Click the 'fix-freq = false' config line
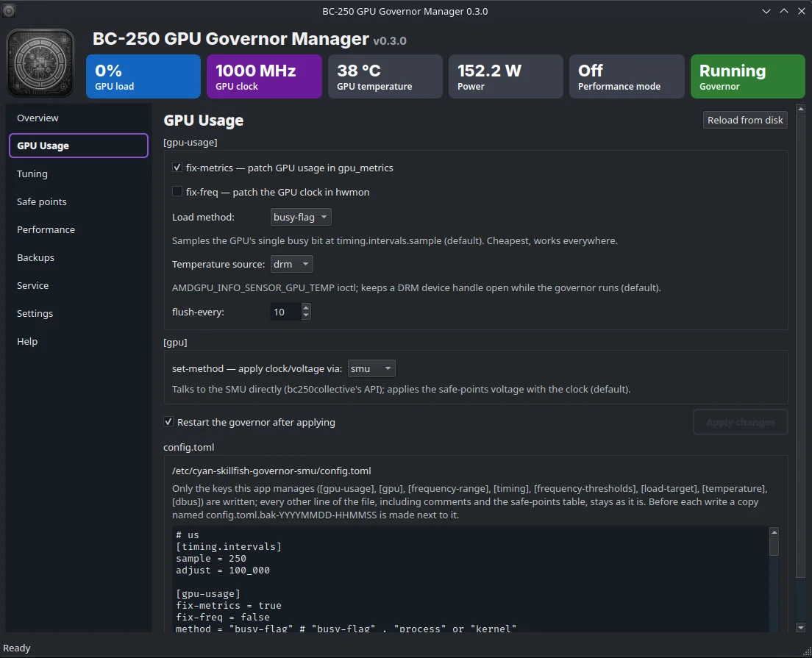The width and height of the screenshot is (812, 658). tap(223, 617)
